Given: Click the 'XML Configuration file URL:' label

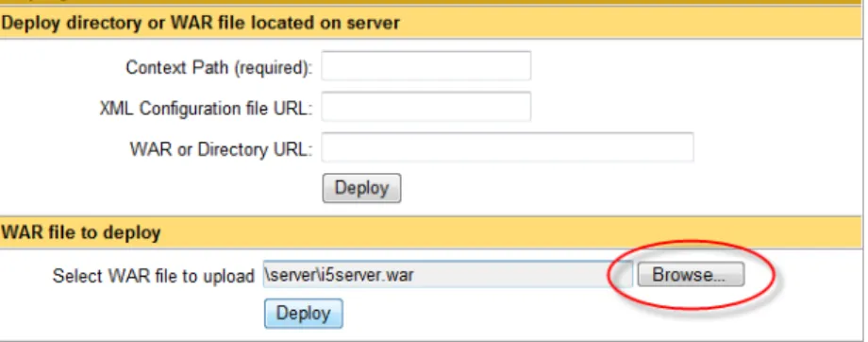Looking at the screenshot, I should (207, 108).
